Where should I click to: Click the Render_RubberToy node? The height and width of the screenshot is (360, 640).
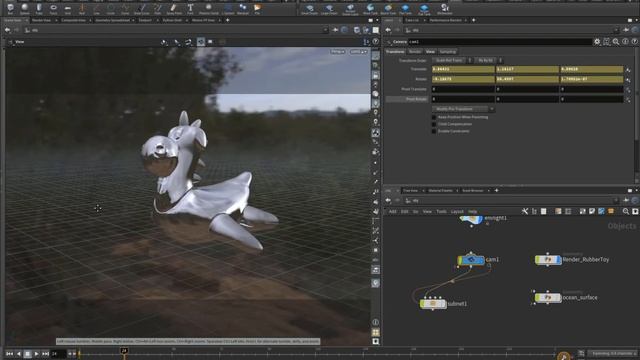click(548, 259)
